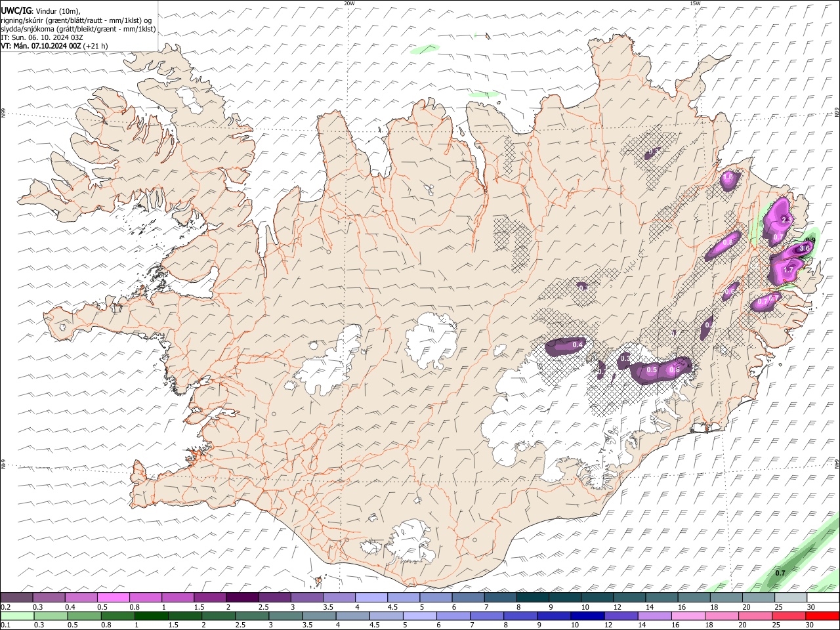The height and width of the screenshot is (630, 840).
Task: Pick the pale grey snow swatch at 25
Action: click(x=791, y=597)
